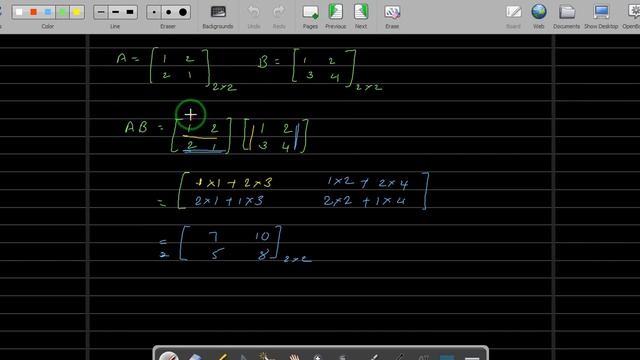640x360 pixels.
Task: Open the Erase menu
Action: pyautogui.click(x=392, y=16)
